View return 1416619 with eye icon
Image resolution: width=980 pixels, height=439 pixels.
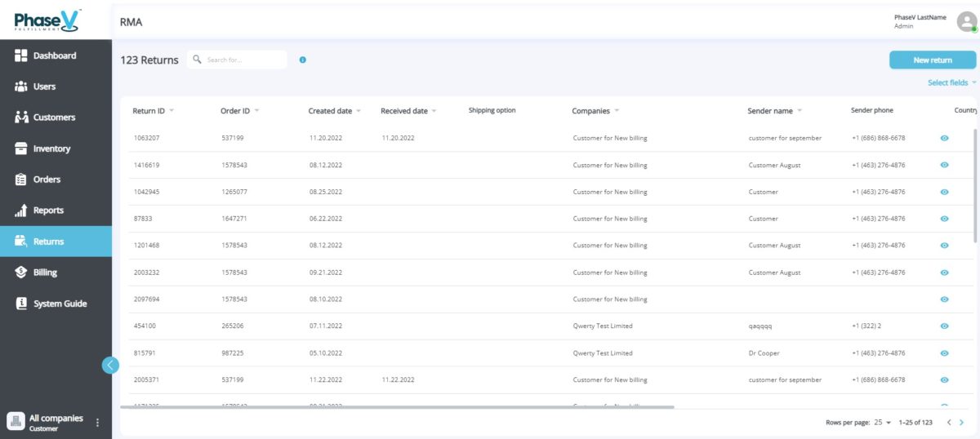[944, 165]
